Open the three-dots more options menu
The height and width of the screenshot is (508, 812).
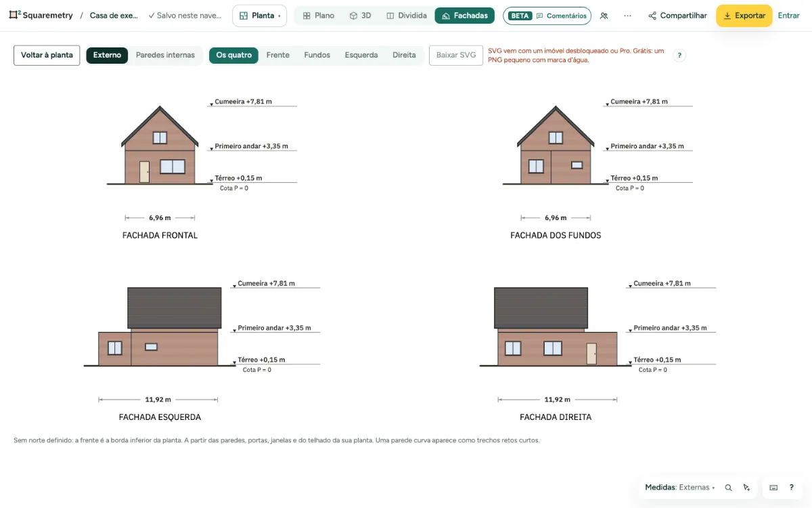point(628,16)
